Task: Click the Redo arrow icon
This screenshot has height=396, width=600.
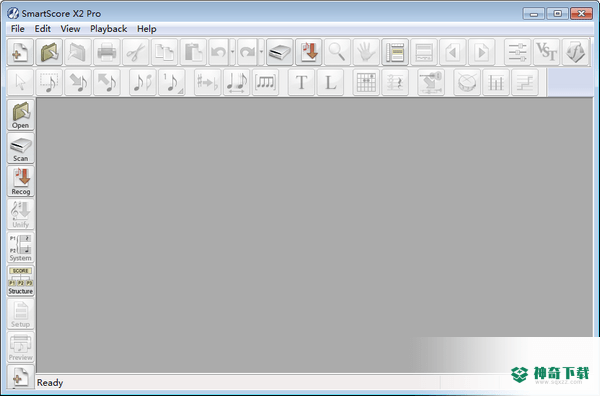Action: pyautogui.click(x=247, y=52)
